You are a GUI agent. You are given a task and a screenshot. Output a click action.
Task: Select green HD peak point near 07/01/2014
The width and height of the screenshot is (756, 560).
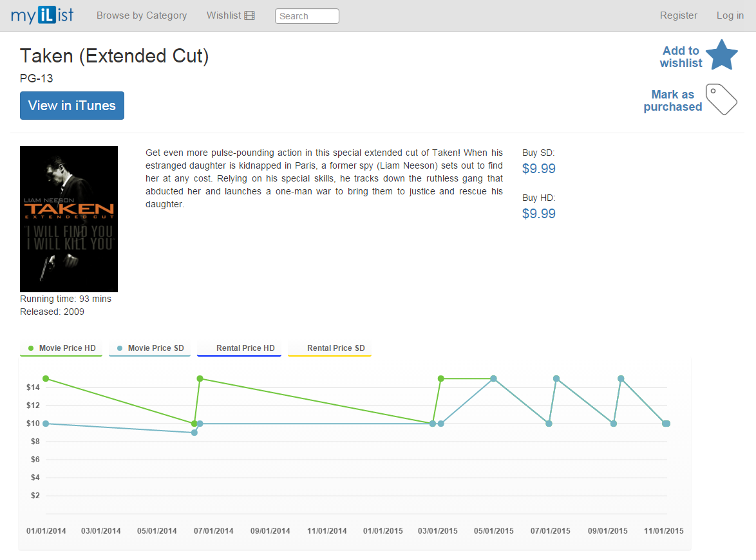point(200,378)
